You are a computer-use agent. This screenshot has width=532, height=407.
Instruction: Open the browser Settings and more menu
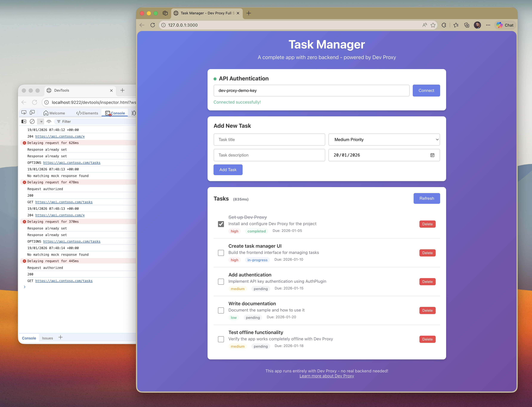click(488, 25)
